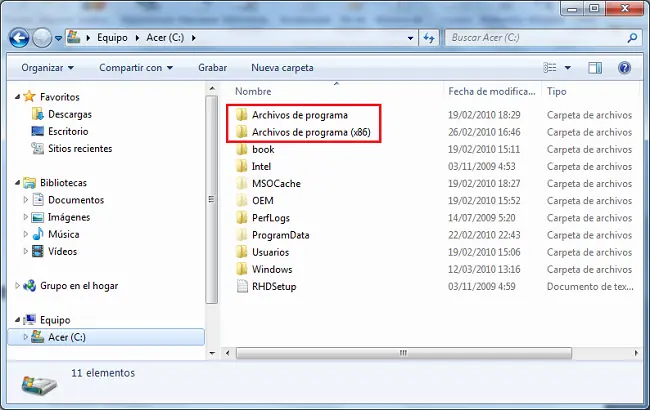The width and height of the screenshot is (650, 410).
Task: Sort by Fecha de modifica... column
Action: [492, 91]
